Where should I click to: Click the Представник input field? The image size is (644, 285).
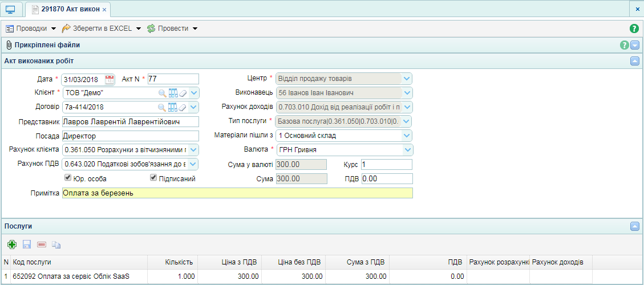coord(130,121)
